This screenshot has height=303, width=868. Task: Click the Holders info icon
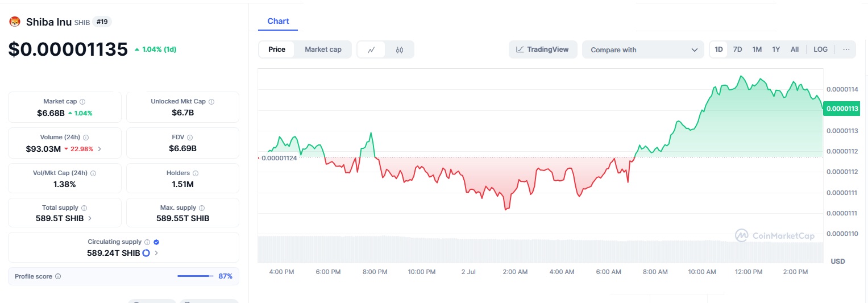pyautogui.click(x=196, y=173)
